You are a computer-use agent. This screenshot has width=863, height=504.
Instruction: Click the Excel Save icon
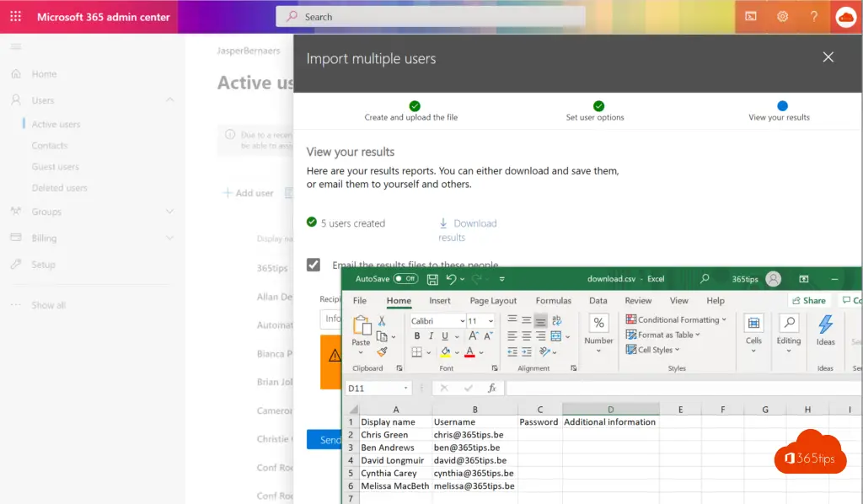click(432, 279)
